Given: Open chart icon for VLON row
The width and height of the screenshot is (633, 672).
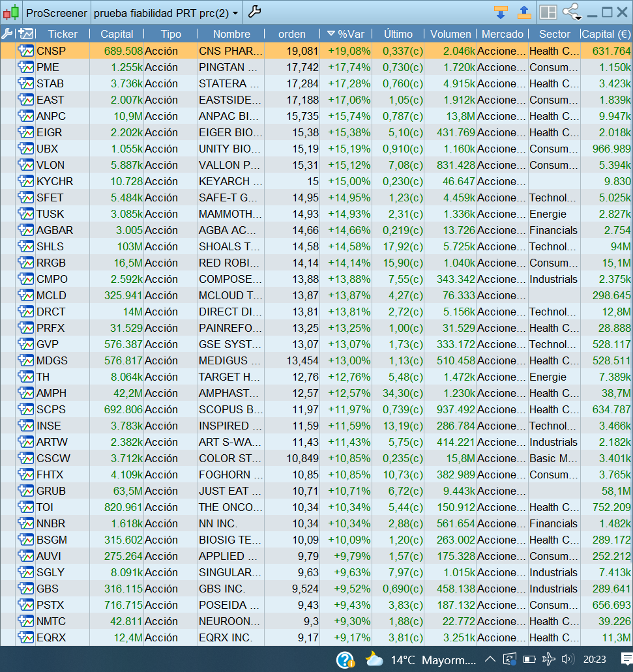Looking at the screenshot, I should (25, 165).
